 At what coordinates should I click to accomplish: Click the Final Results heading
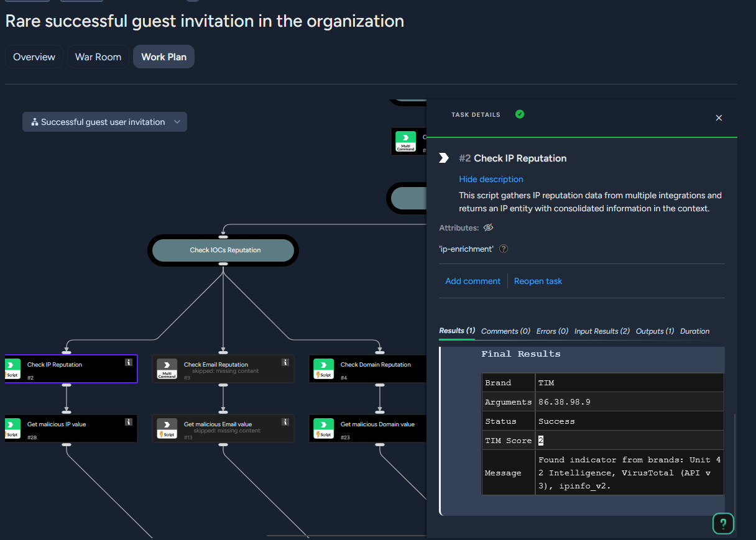(521, 354)
